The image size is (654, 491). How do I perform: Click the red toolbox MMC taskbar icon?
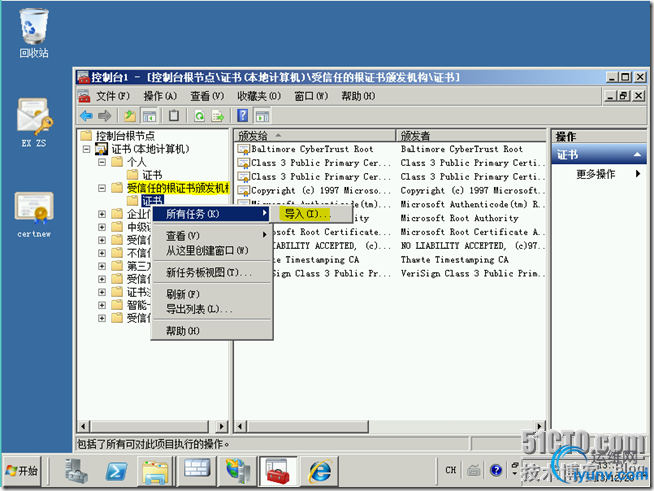pos(277,472)
